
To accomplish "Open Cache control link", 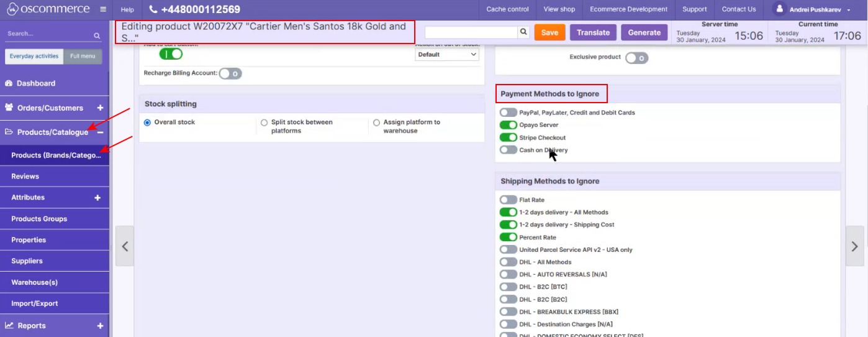I will point(508,9).
